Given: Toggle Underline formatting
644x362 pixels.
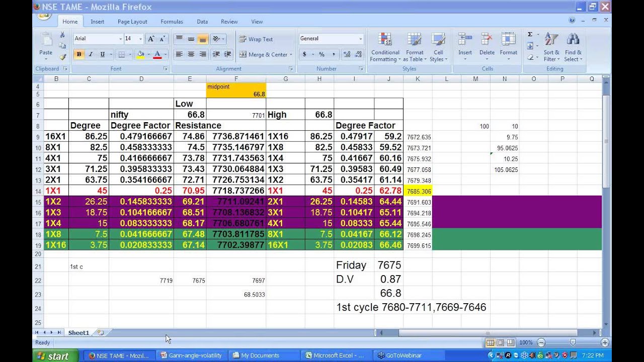Looking at the screenshot, I should click(x=103, y=54).
